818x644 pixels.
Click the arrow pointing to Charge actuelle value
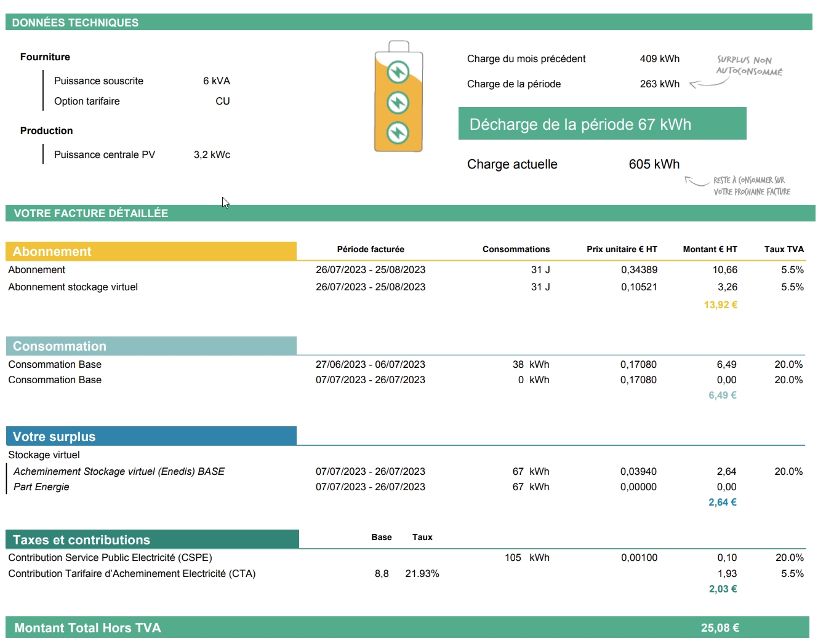point(696,181)
